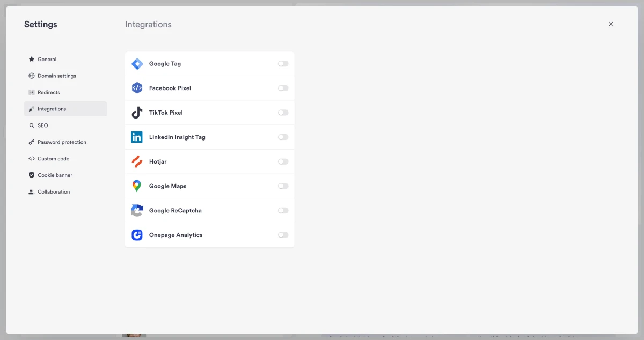644x340 pixels.
Task: Click the Facebook Pixel label
Action: click(x=170, y=88)
